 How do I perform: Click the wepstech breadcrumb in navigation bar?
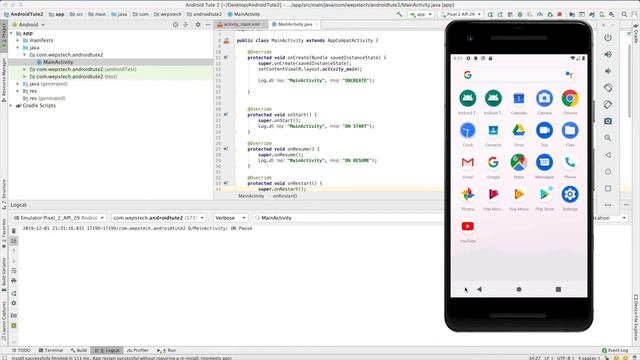pyautogui.click(x=168, y=14)
